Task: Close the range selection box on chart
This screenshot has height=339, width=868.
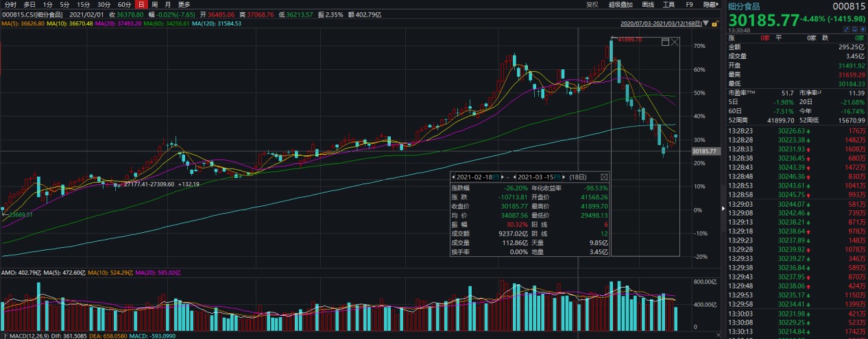Action: (x=675, y=42)
